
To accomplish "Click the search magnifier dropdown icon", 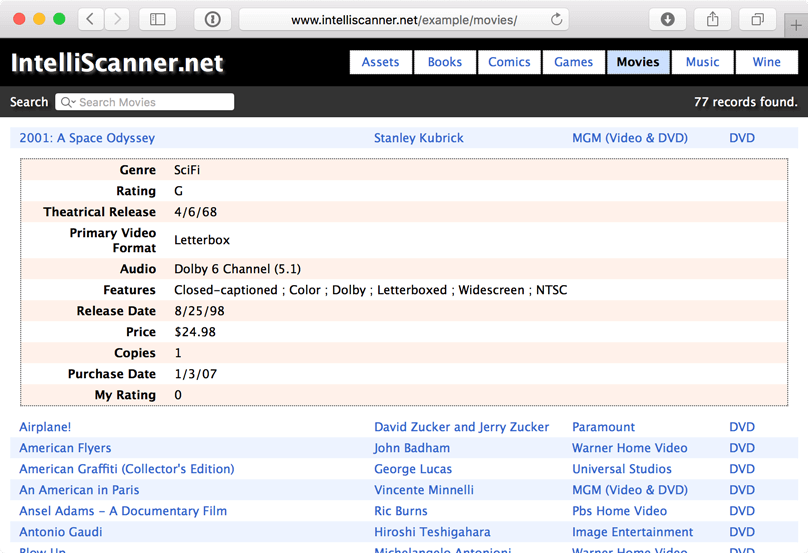I will 68,102.
